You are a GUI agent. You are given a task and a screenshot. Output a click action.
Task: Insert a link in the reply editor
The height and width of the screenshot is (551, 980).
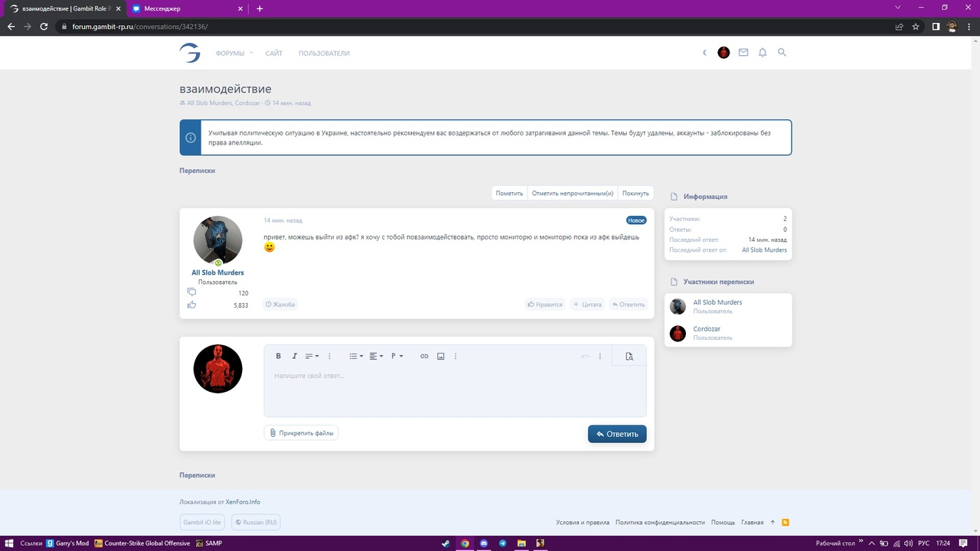(x=424, y=356)
